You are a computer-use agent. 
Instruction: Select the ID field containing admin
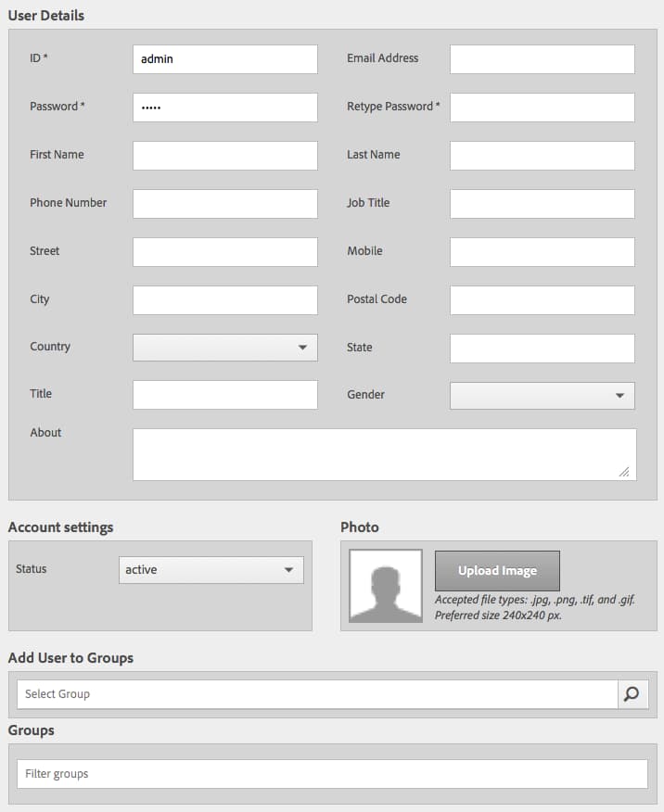225,59
